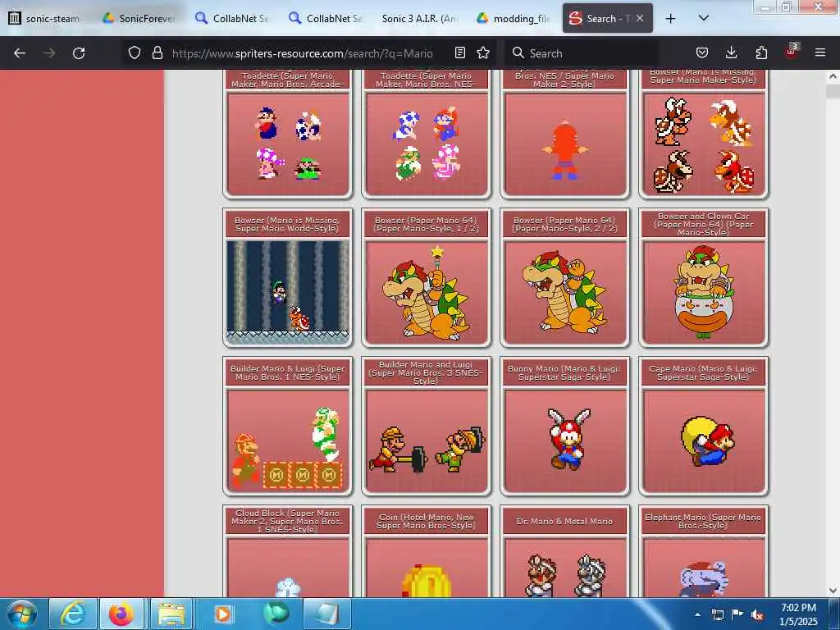Click scrollbar up arrow
The width and height of the screenshot is (840, 630).
click(x=833, y=76)
